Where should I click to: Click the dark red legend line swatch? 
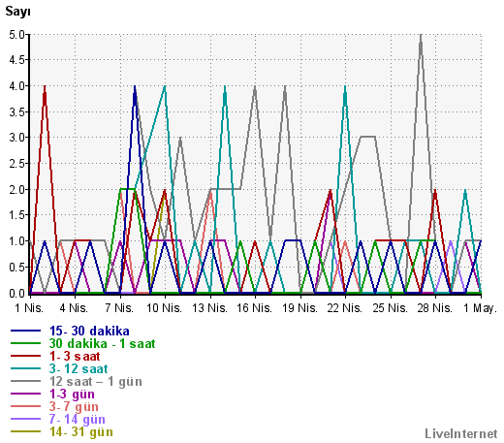pyautogui.click(x=25, y=356)
